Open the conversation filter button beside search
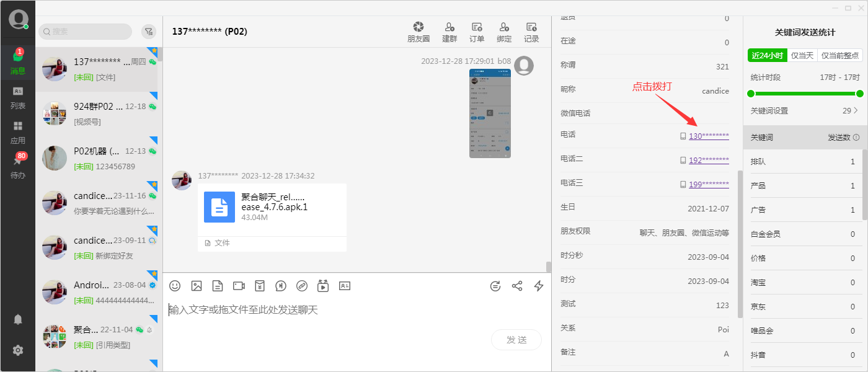Viewport: 868px width, 372px height. (x=149, y=32)
